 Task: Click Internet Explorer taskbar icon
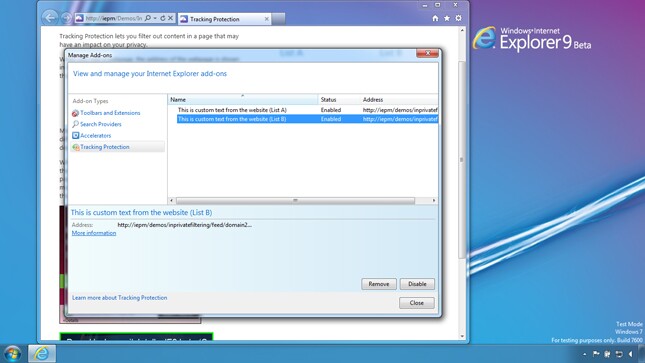point(42,354)
